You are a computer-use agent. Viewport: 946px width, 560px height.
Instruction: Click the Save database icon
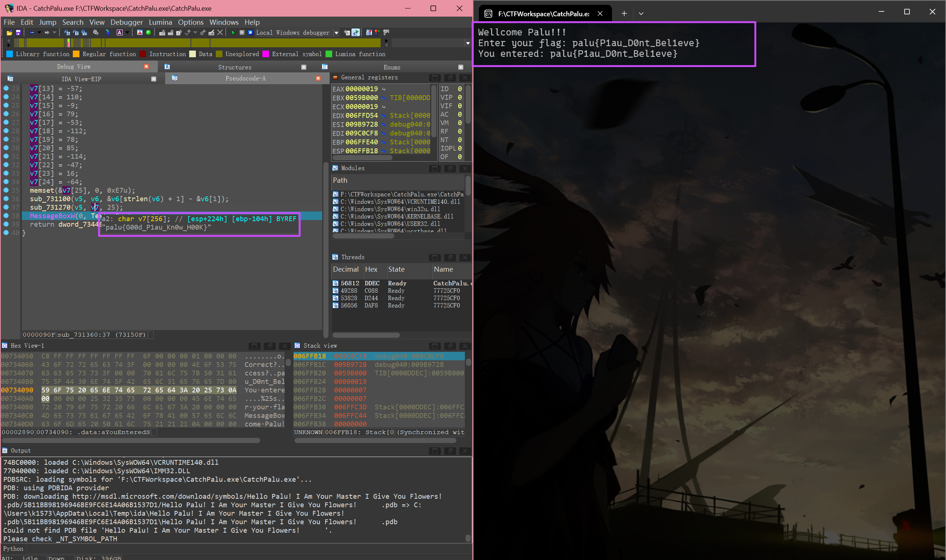(18, 33)
